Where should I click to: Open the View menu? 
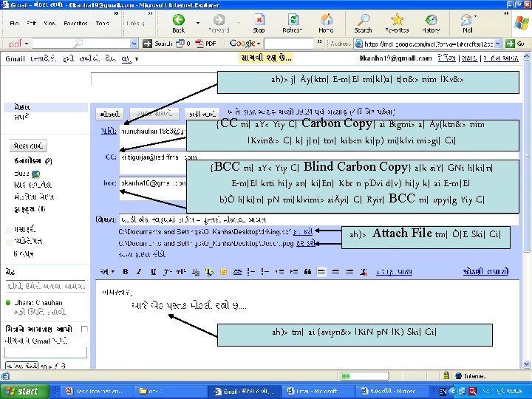pyautogui.click(x=50, y=24)
